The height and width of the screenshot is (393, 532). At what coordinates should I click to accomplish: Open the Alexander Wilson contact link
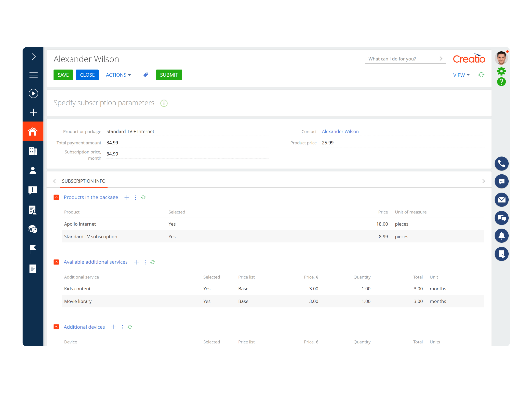pos(340,131)
